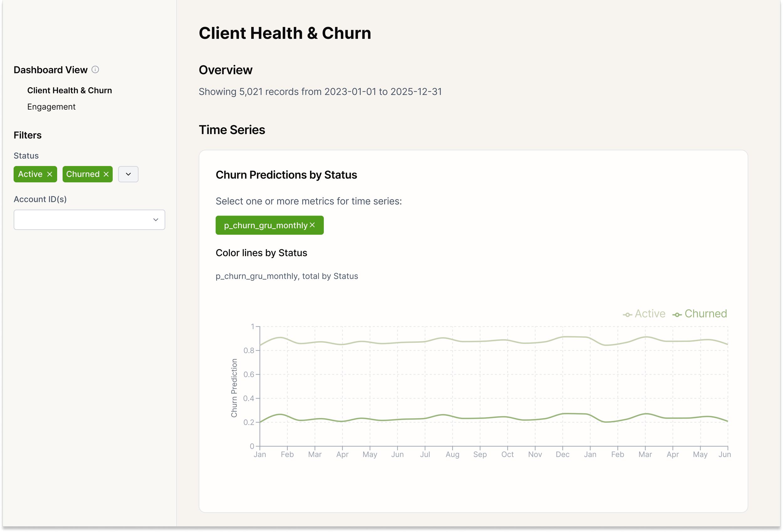Toggle the Active series in chart legend
Screen dimensions: 783x532
[x=644, y=314]
